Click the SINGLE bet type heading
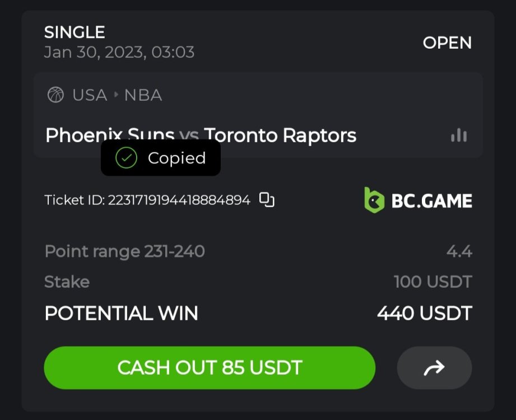 click(75, 32)
